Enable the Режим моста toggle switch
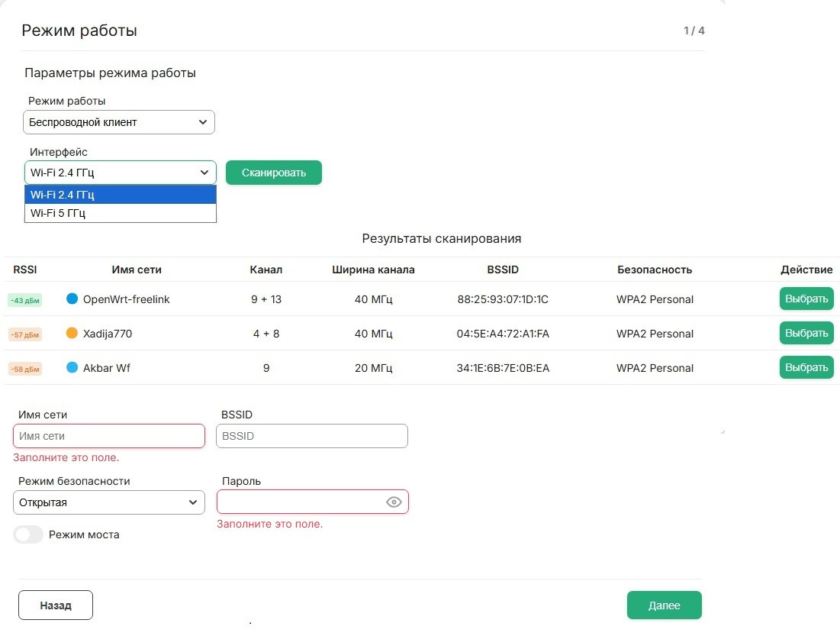This screenshot has width=840, height=636. click(29, 534)
